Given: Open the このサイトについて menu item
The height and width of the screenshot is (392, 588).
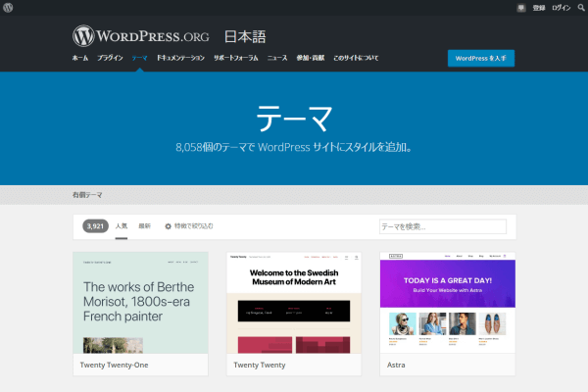Looking at the screenshot, I should click(x=356, y=58).
